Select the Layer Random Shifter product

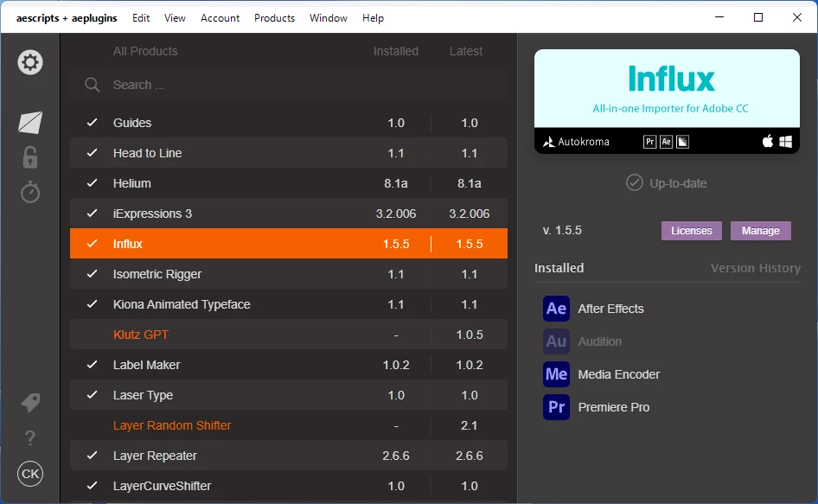(289, 425)
